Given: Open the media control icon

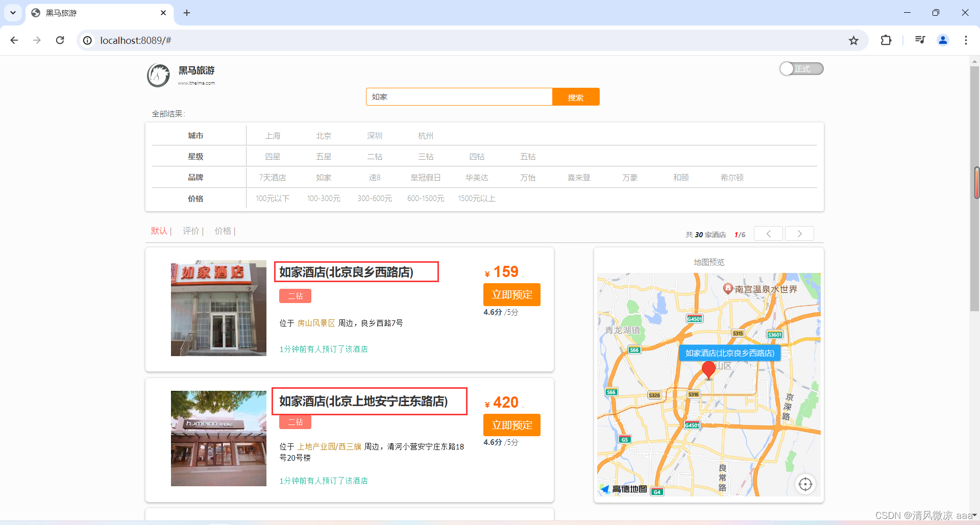Looking at the screenshot, I should tap(920, 40).
